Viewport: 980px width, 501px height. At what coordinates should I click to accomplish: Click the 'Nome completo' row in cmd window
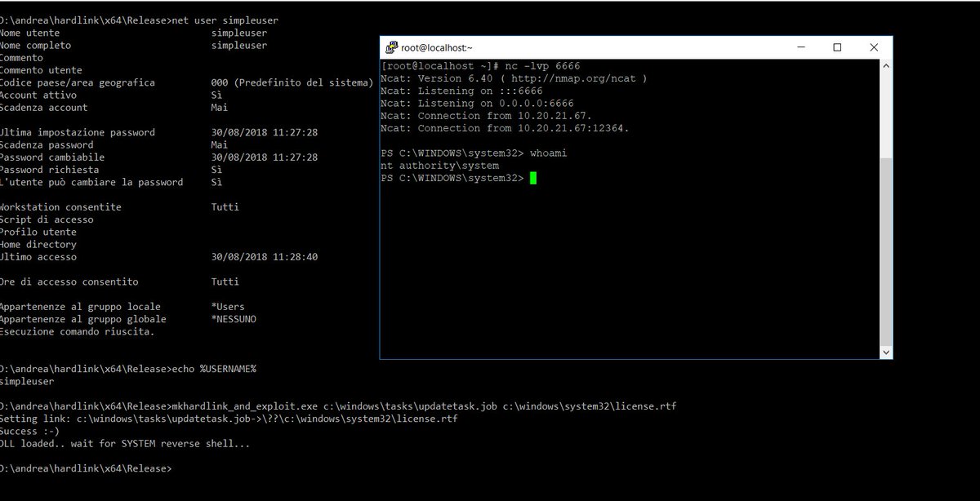coord(134,46)
